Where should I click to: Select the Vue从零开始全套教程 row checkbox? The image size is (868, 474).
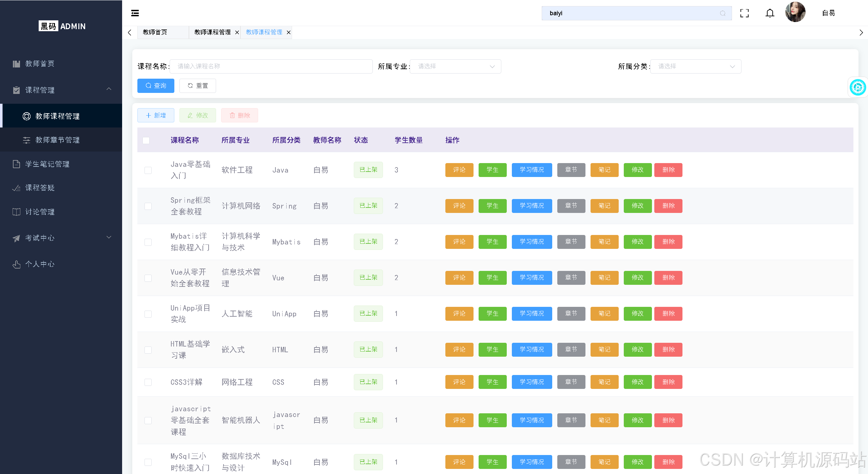point(148,278)
